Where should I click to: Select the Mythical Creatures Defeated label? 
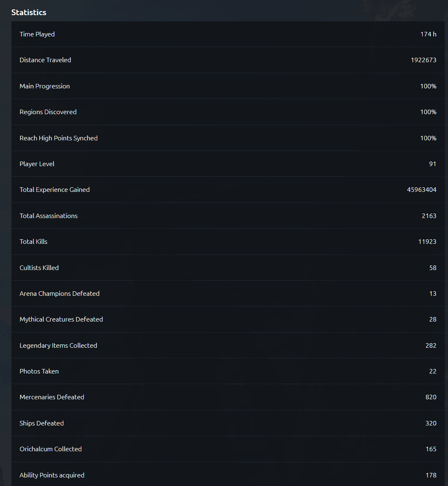[x=61, y=319]
